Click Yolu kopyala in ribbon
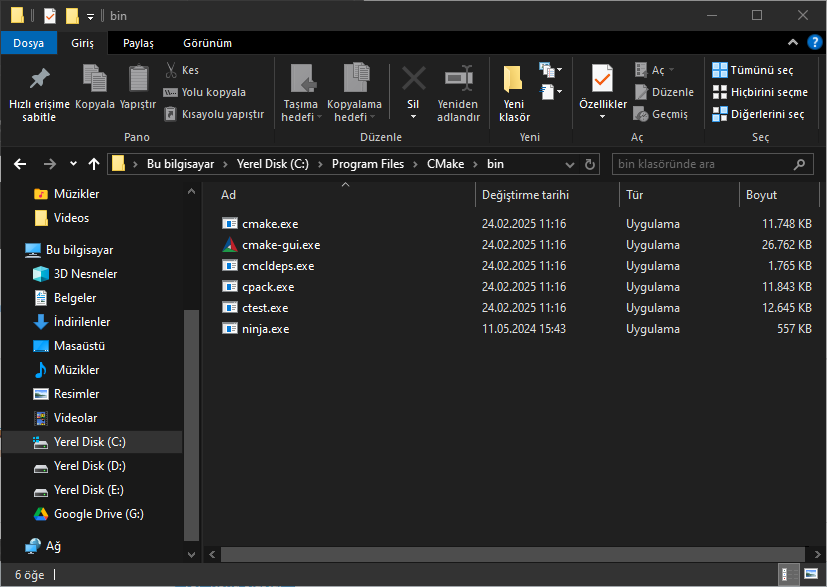 pyautogui.click(x=204, y=92)
